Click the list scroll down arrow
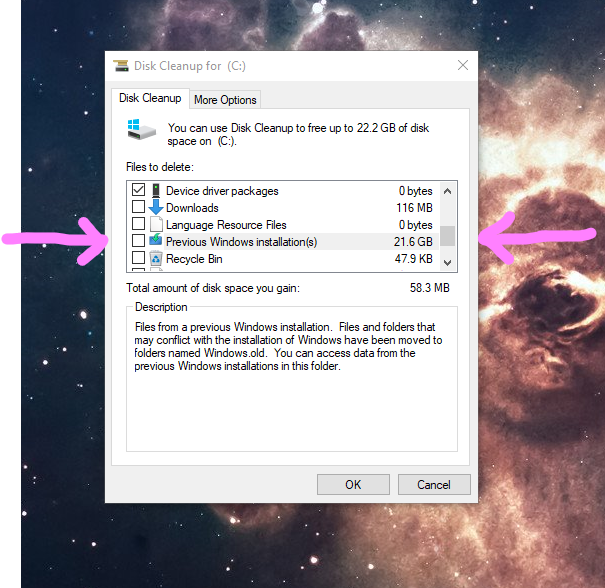 448,263
